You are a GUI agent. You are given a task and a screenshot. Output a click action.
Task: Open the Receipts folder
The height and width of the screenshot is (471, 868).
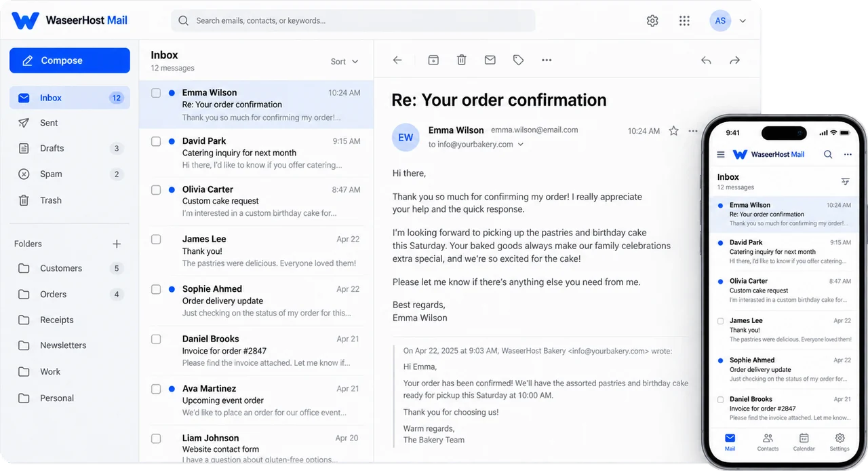(x=70, y=320)
